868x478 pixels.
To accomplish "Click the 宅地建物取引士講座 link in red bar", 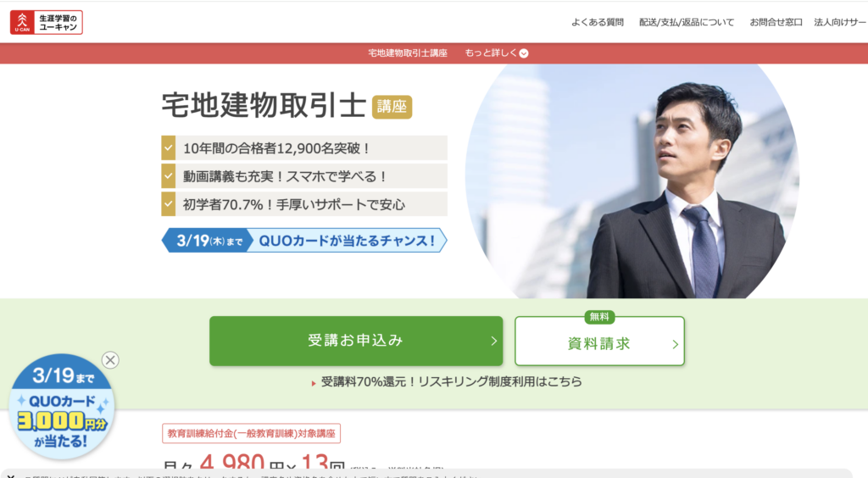I will (x=408, y=53).
